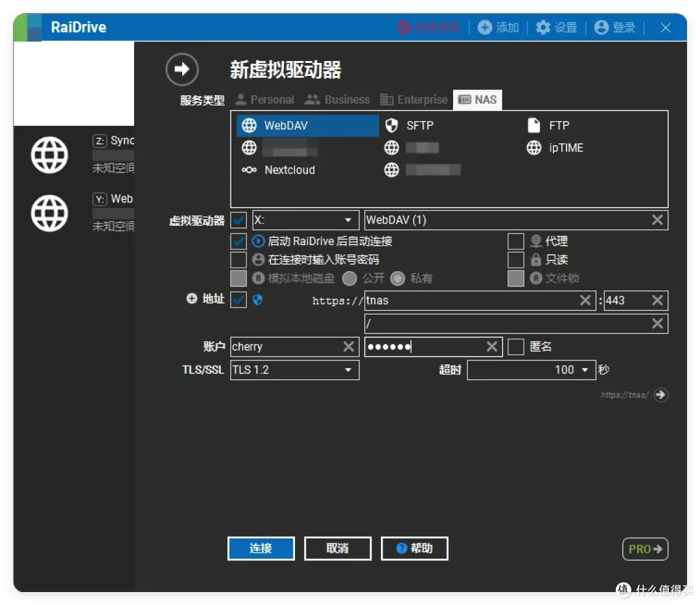Click the 帮助 help button
Viewport: 700px width, 605px height.
point(414,549)
